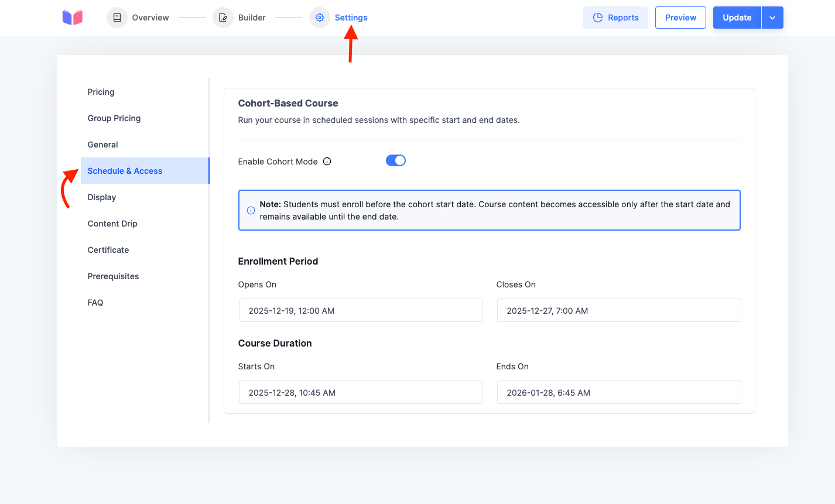Click the Update button
Image resolution: width=835 pixels, height=504 pixels.
737,18
